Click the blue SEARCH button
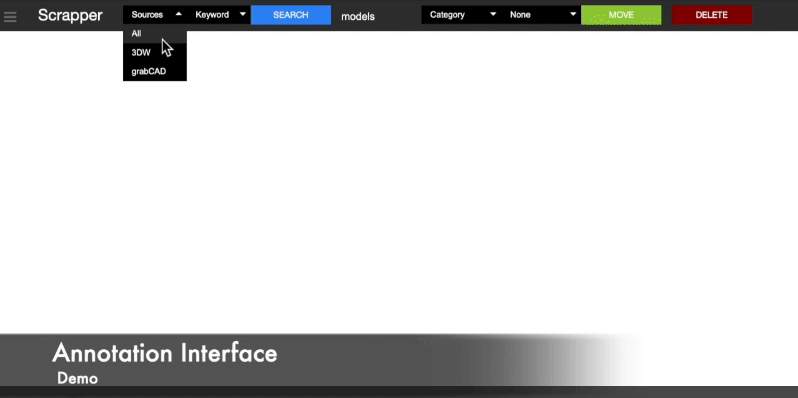The width and height of the screenshot is (798, 398). 291,15
